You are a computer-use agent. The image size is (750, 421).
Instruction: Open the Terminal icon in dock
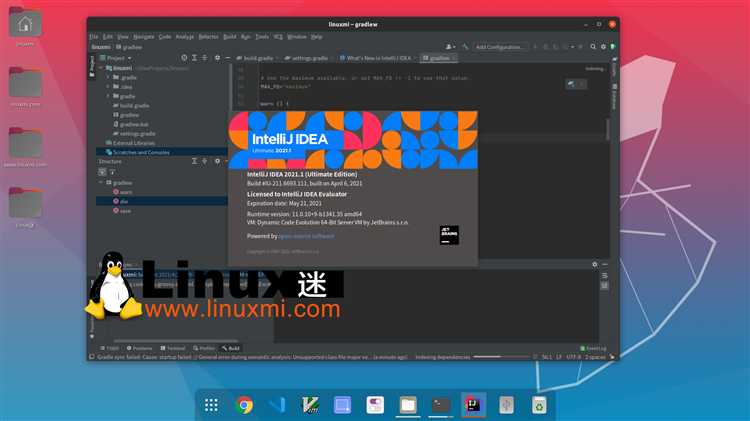click(440, 405)
